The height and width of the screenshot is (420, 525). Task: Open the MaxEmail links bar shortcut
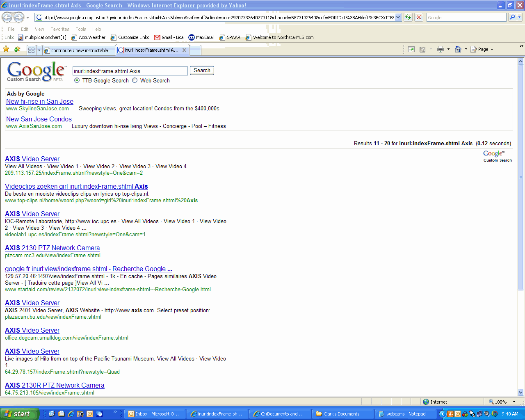tap(201, 37)
